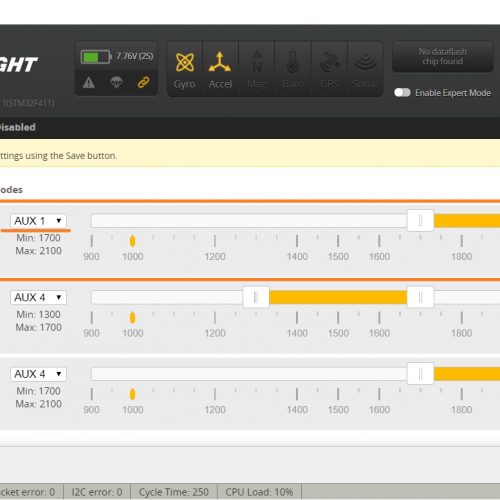Click the bottom AUX 4 slider handle at 1700
The height and width of the screenshot is (500, 500).
tap(420, 374)
